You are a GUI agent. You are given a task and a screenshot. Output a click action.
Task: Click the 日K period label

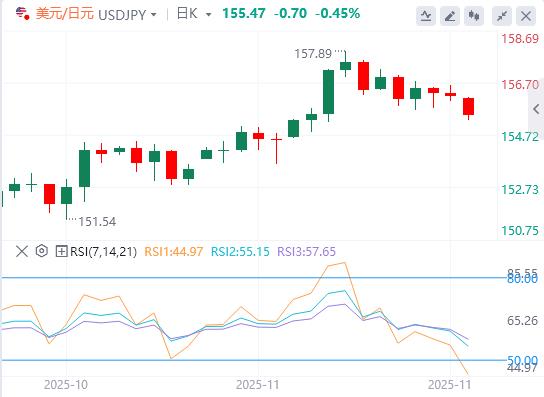tap(187, 14)
